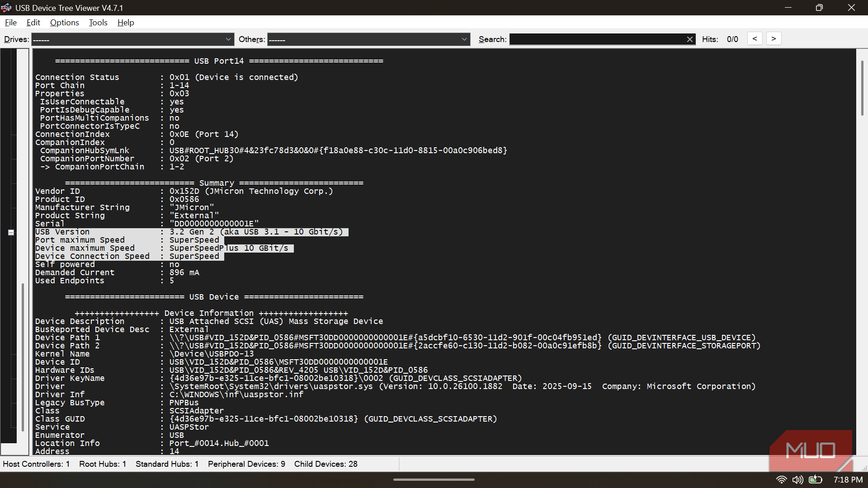Click Peripheral Devices: 9 in status bar

(246, 464)
